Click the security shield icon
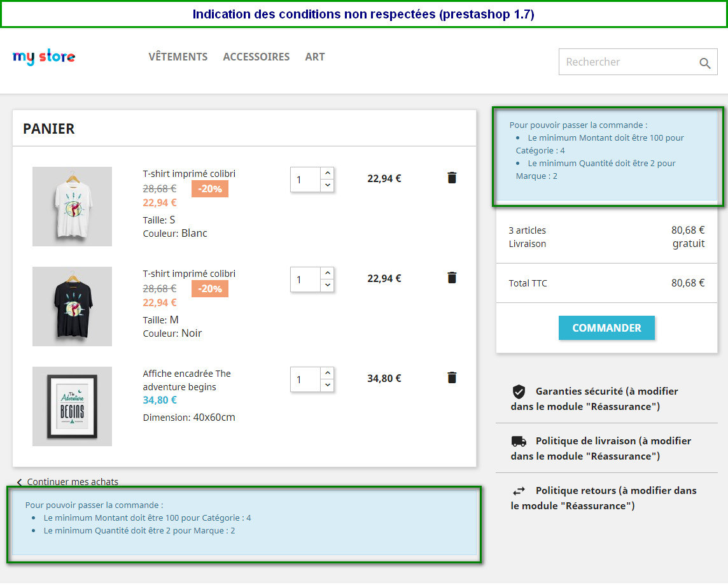 point(519,392)
